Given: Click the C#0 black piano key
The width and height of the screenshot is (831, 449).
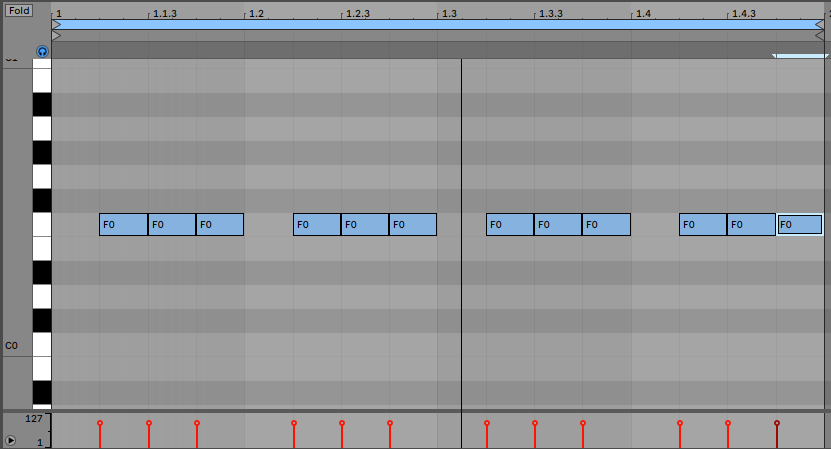Looking at the screenshot, I should pyautogui.click(x=42, y=321).
